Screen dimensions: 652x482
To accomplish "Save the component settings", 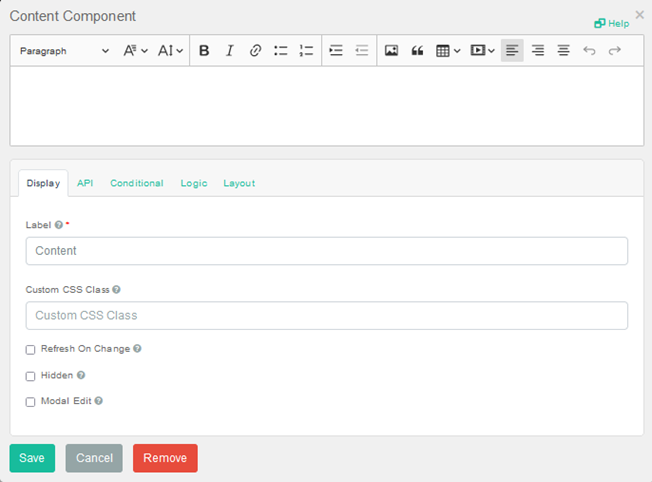I will (32, 458).
